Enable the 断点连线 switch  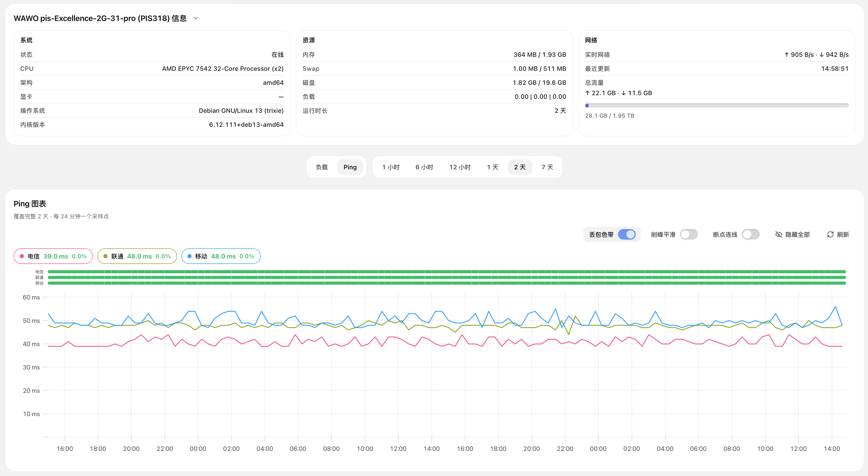751,234
